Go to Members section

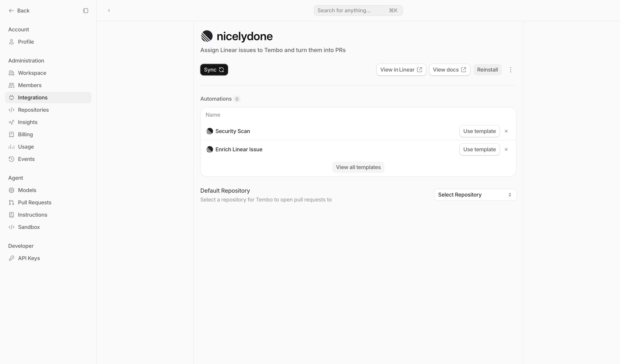tap(48, 85)
